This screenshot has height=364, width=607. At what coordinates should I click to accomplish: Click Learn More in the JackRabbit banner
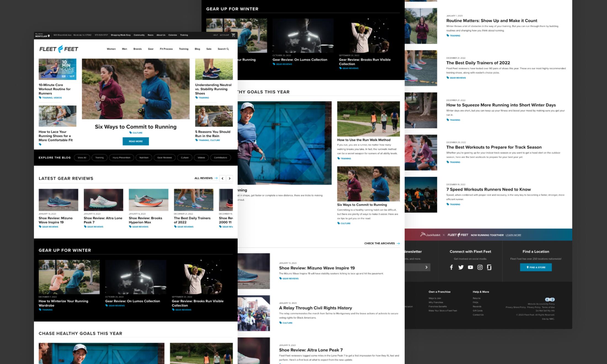pyautogui.click(x=513, y=235)
